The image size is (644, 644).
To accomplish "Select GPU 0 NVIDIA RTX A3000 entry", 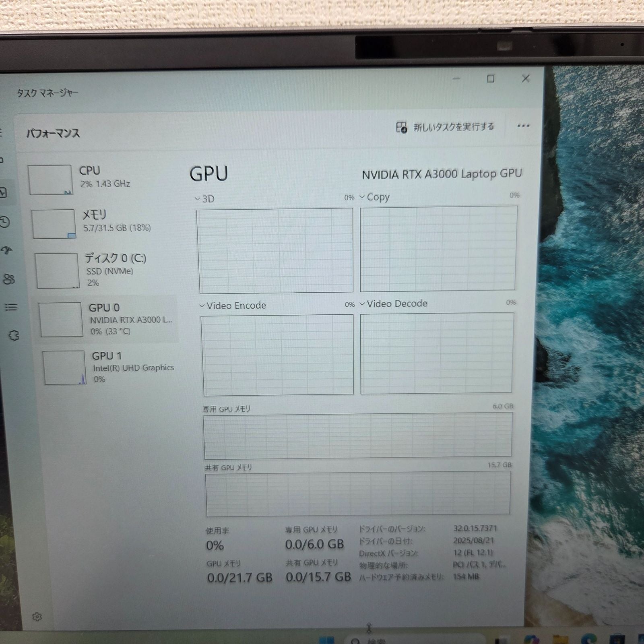I will pyautogui.click(x=107, y=319).
